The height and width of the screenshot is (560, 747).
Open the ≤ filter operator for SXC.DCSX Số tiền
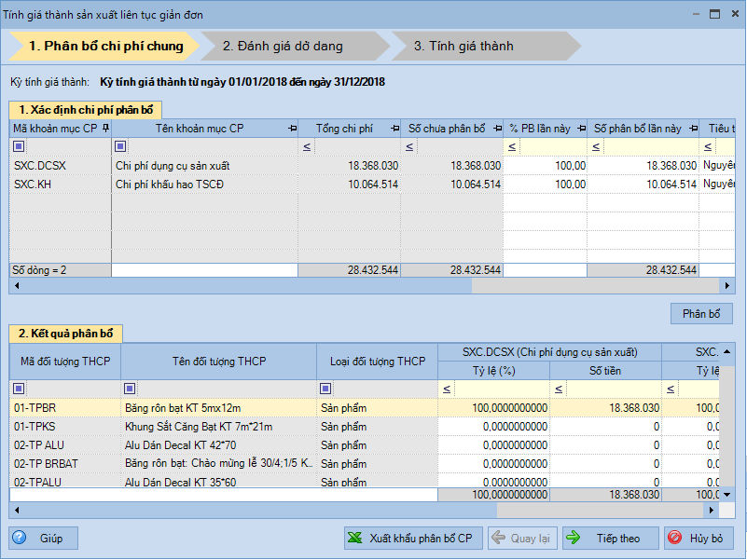click(x=559, y=389)
